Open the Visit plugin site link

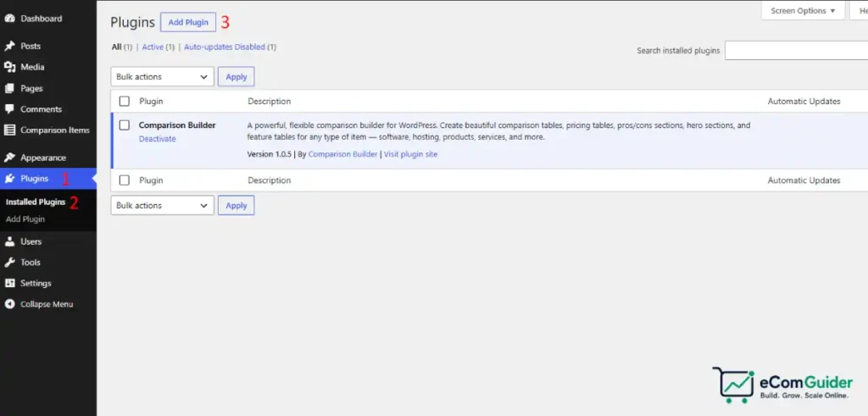tap(411, 154)
